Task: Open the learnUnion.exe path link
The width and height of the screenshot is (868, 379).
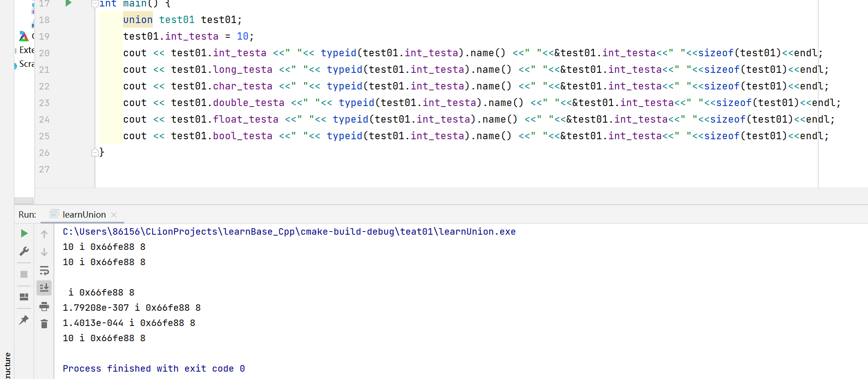Action: (x=289, y=231)
